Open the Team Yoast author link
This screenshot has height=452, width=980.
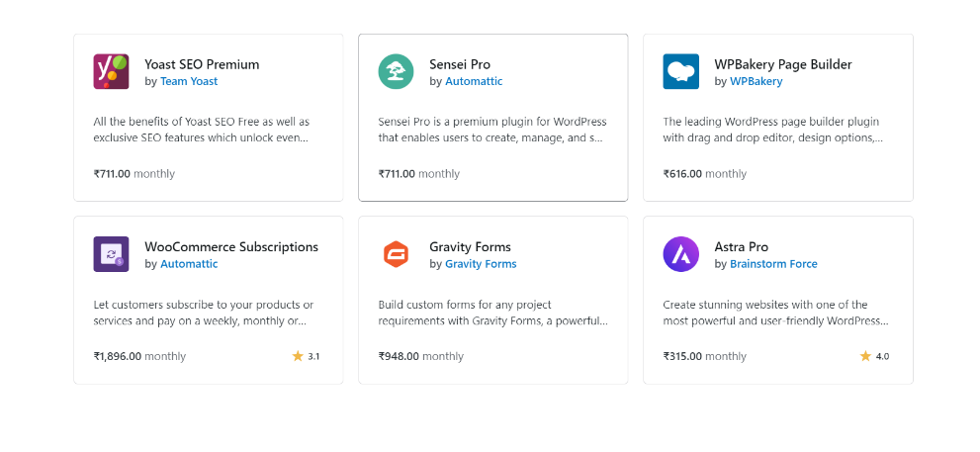pos(189,81)
